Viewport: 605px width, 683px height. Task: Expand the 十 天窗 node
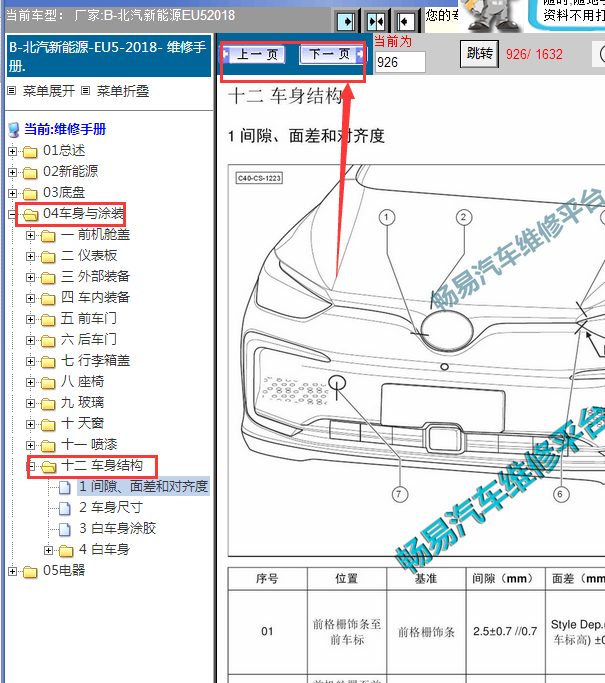[x=30, y=424]
